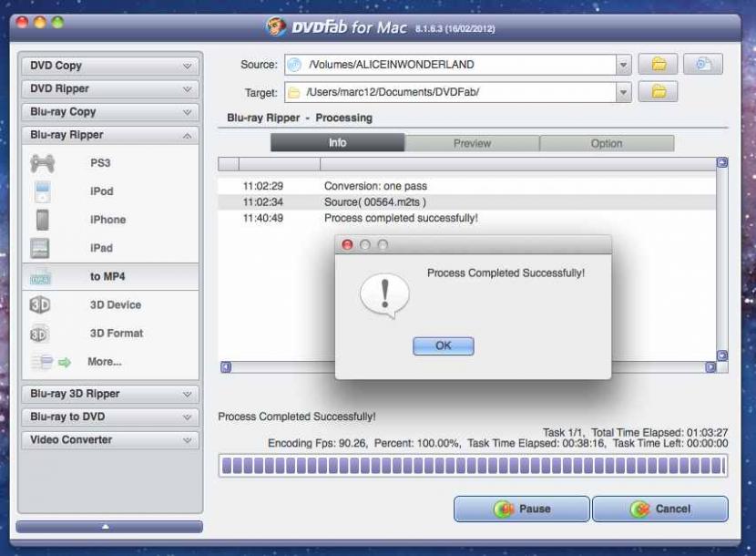
Task: Click 'Process Completed Successfully!' status text
Action: click(x=297, y=417)
